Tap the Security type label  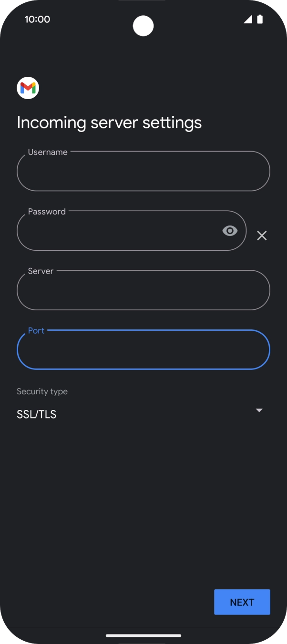click(x=42, y=391)
